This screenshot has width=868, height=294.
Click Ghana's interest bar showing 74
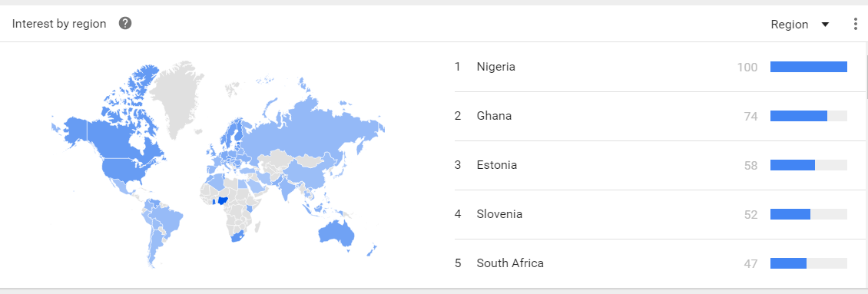(x=809, y=116)
